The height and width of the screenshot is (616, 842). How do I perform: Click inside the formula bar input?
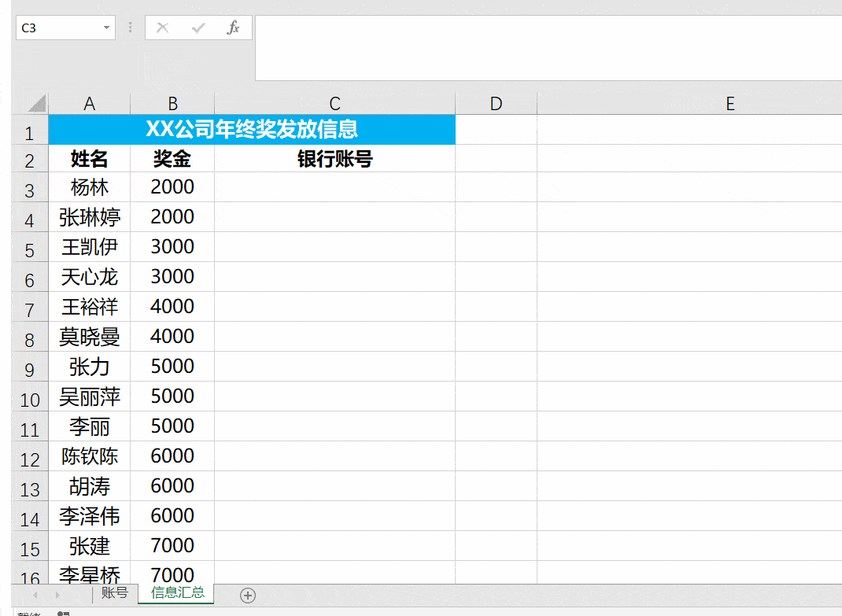548,48
